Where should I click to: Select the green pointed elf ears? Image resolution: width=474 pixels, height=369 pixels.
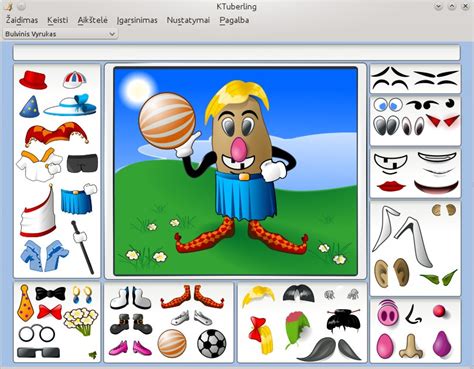pos(438,278)
